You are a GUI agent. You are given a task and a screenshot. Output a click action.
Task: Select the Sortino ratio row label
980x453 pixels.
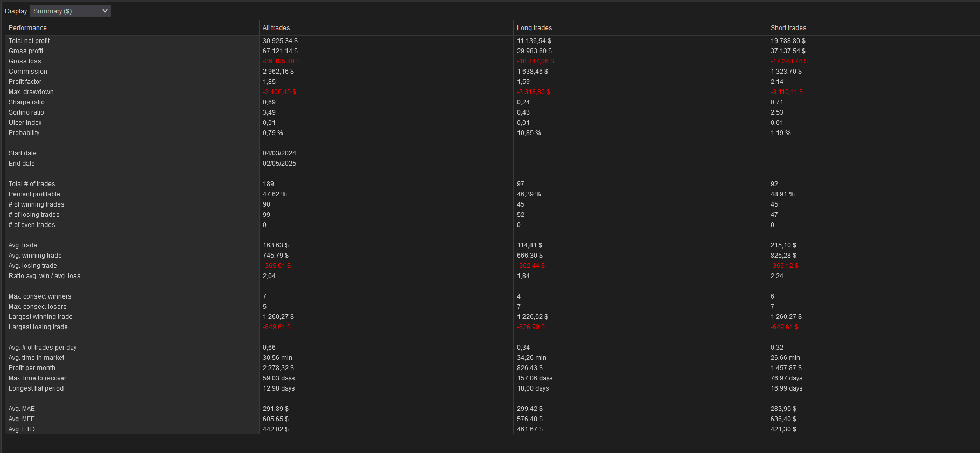(26, 112)
